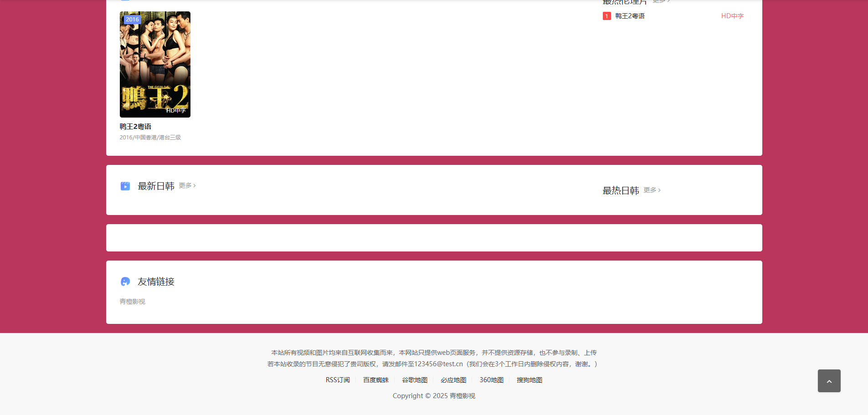Open the RSS订阅 footer link
The width and height of the screenshot is (868, 415).
(338, 380)
